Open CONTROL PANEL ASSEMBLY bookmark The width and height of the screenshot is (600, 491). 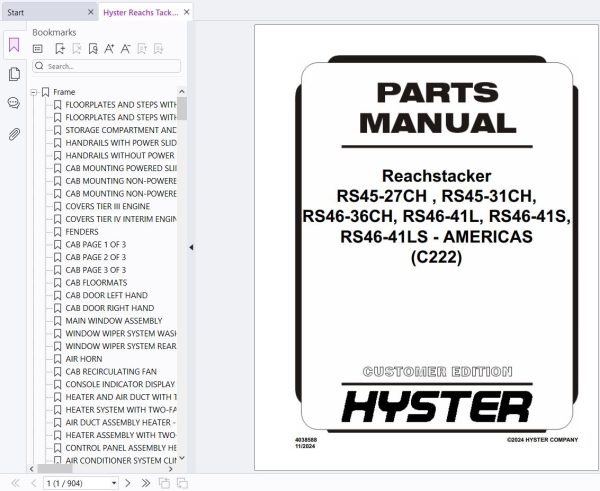(121, 448)
